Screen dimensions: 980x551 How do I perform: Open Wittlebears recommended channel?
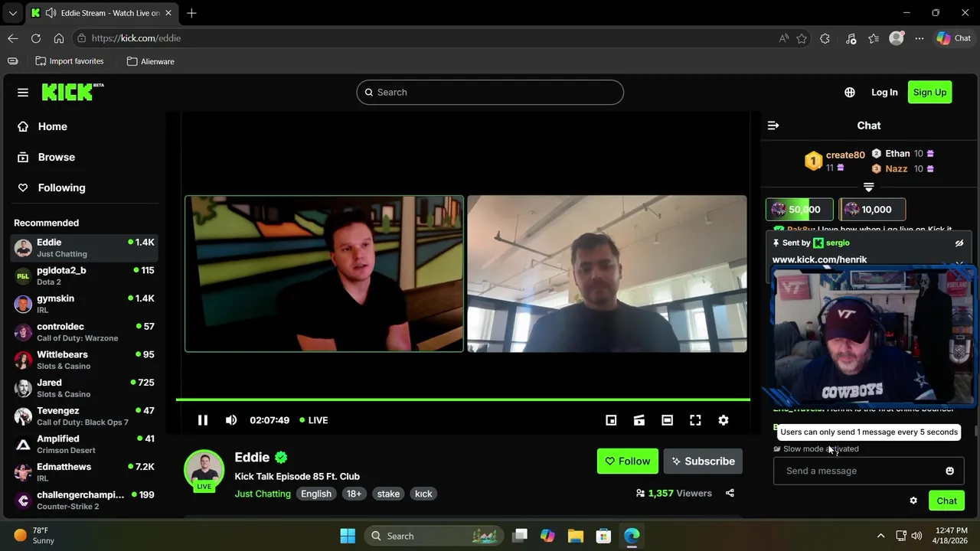pos(84,360)
